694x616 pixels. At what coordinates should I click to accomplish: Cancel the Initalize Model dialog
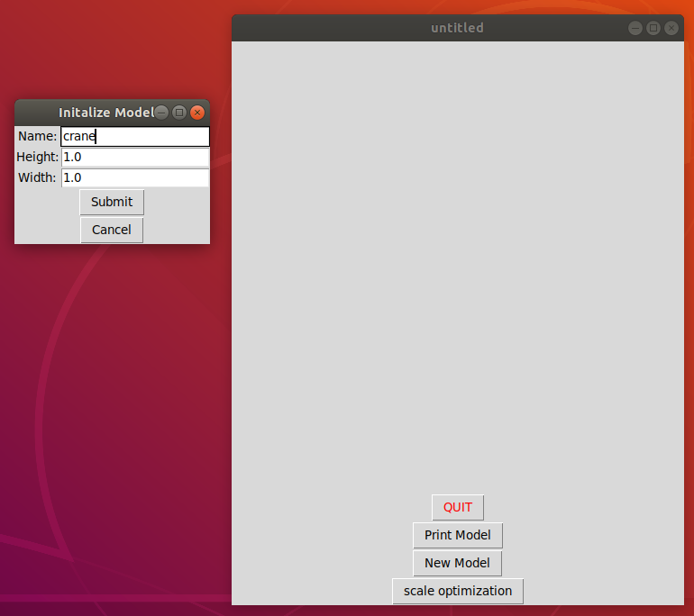pos(112,230)
